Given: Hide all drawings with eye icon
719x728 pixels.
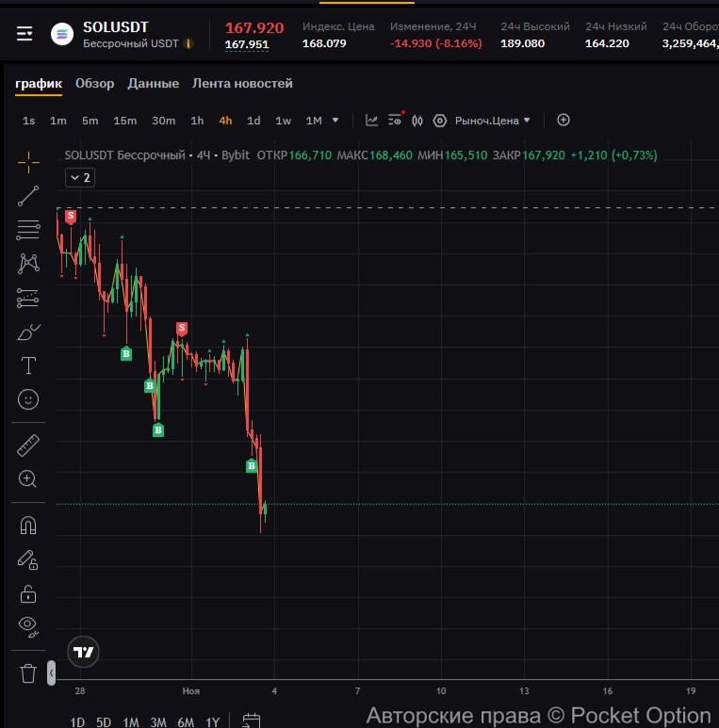Looking at the screenshot, I should (28, 625).
